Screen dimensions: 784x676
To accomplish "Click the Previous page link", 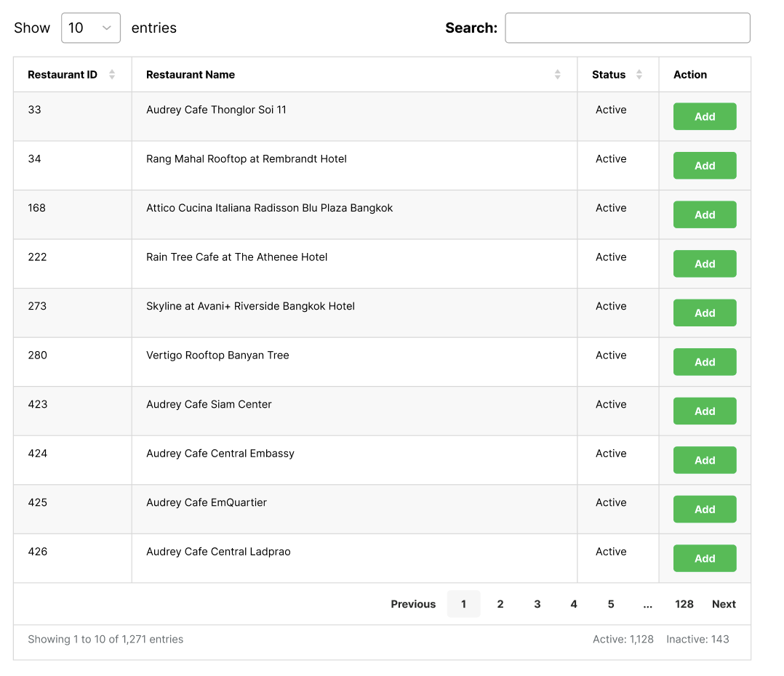I will pos(413,604).
